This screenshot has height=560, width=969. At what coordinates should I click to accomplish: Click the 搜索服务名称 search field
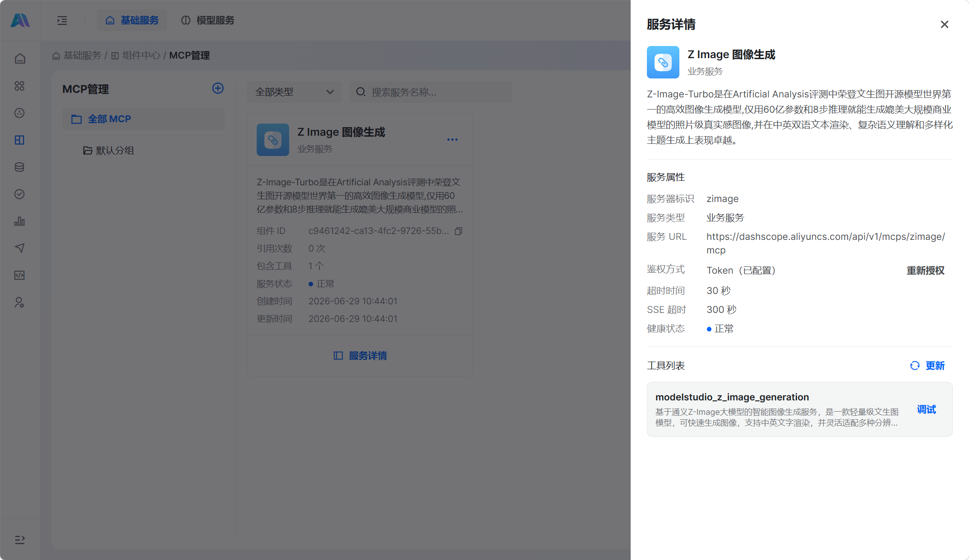pos(431,92)
